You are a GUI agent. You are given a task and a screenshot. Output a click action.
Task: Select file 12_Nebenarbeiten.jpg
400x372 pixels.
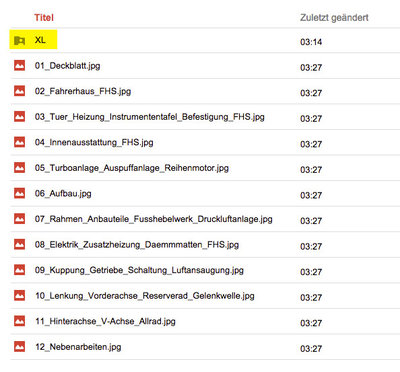[x=78, y=347]
